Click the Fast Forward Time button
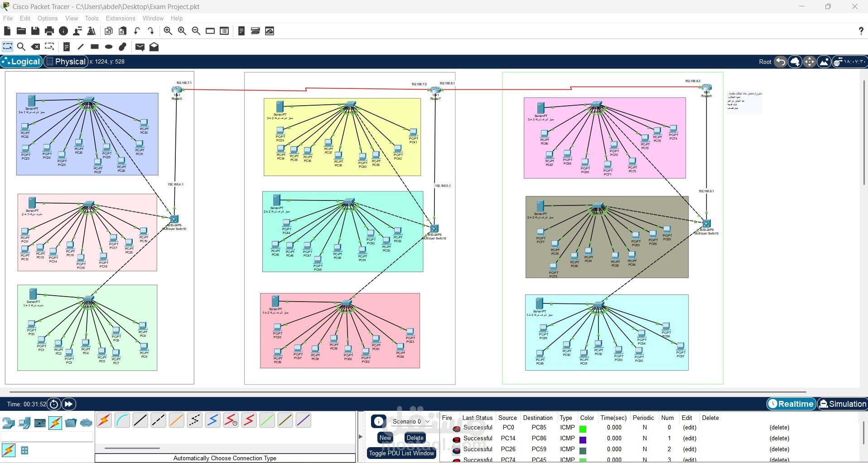Screen dimensions: 868x463 69,404
